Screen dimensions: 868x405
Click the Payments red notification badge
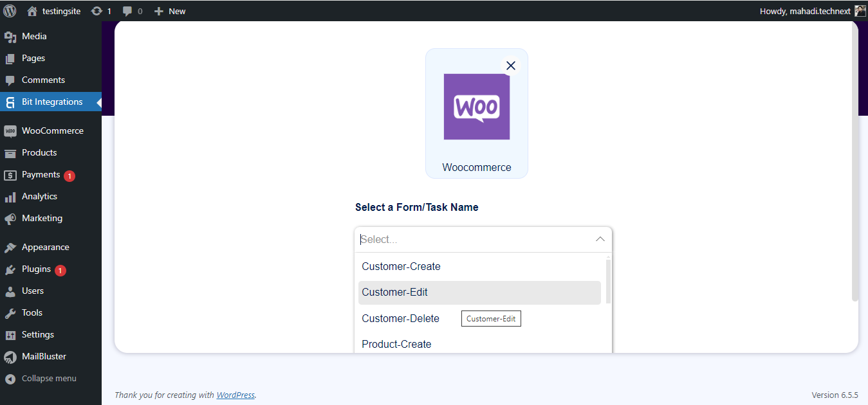(x=69, y=175)
